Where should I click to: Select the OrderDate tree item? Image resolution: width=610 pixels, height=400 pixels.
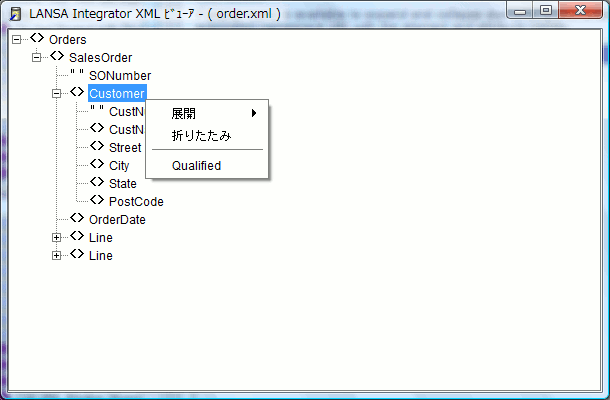(117, 219)
